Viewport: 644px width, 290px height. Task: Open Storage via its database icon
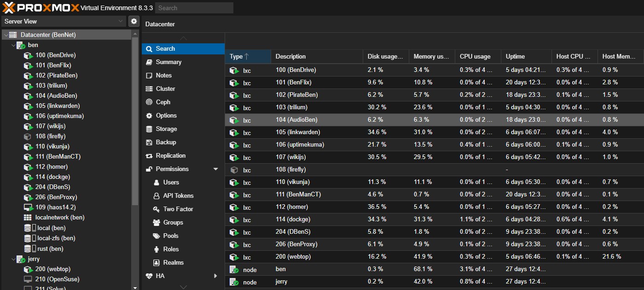(x=149, y=129)
